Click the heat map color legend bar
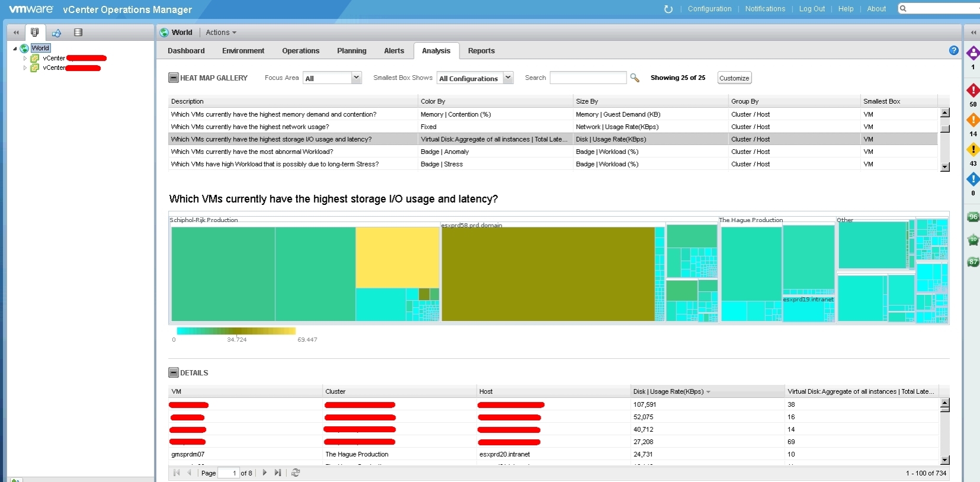This screenshot has width=980, height=482. pyautogui.click(x=236, y=331)
